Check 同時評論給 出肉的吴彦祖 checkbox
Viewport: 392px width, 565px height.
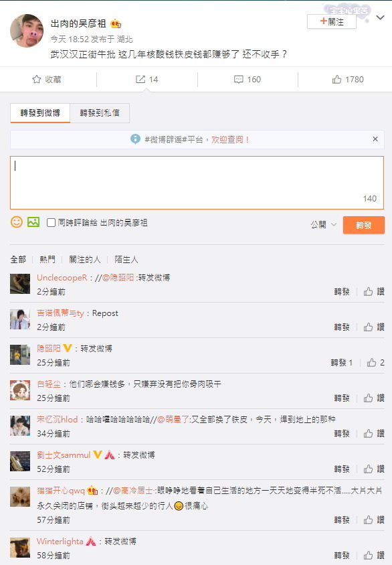point(51,223)
